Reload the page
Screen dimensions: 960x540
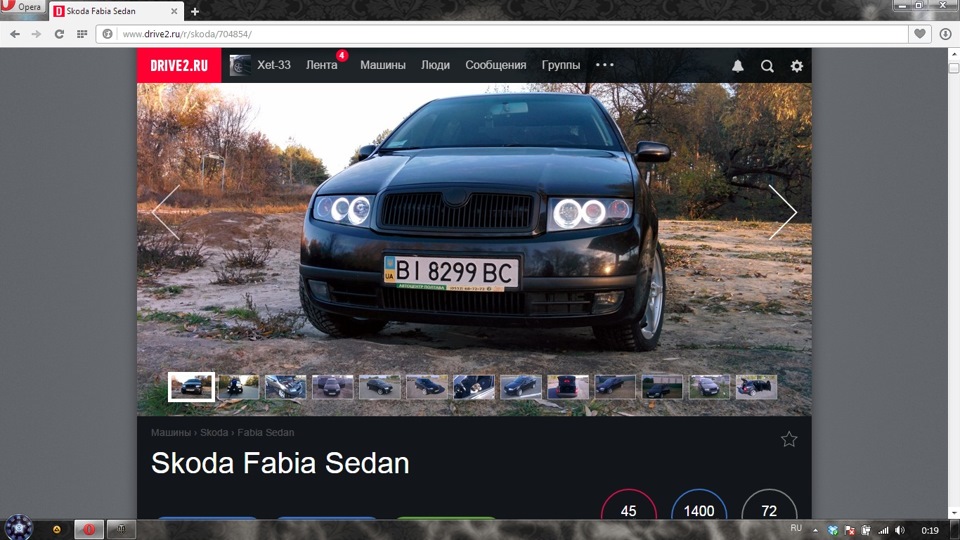pyautogui.click(x=59, y=34)
